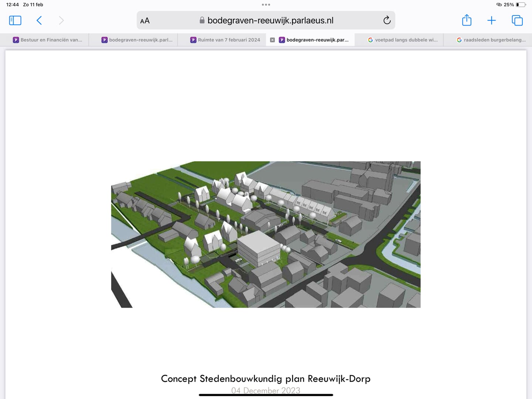Switch to second 'bodegraven-reeuwijk.parl...' tab
This screenshot has height=399, width=532.
(x=133, y=40)
